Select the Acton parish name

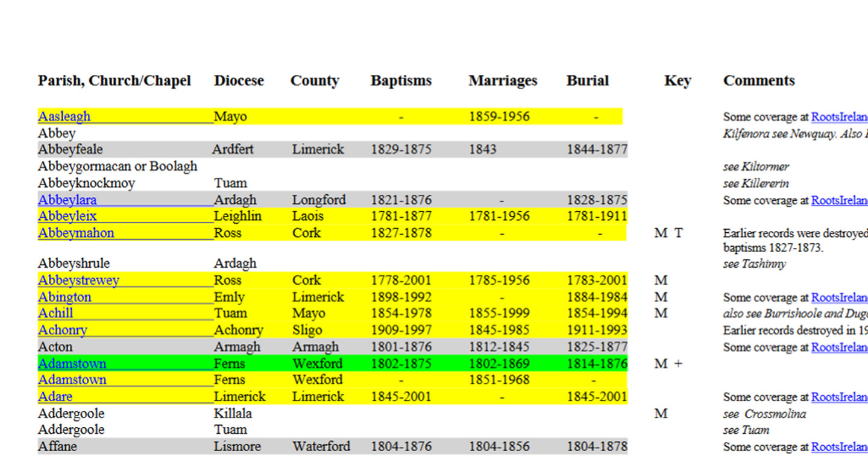pyautogui.click(x=55, y=347)
